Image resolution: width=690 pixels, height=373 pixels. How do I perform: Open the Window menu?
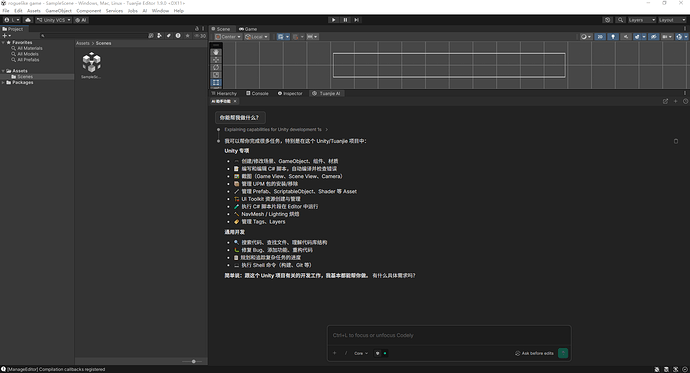click(x=160, y=11)
